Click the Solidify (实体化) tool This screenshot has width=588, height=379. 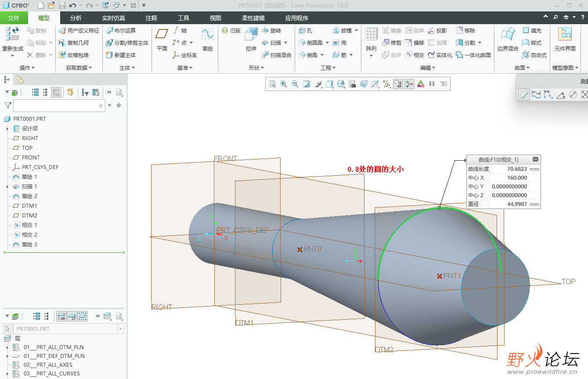pos(440,55)
